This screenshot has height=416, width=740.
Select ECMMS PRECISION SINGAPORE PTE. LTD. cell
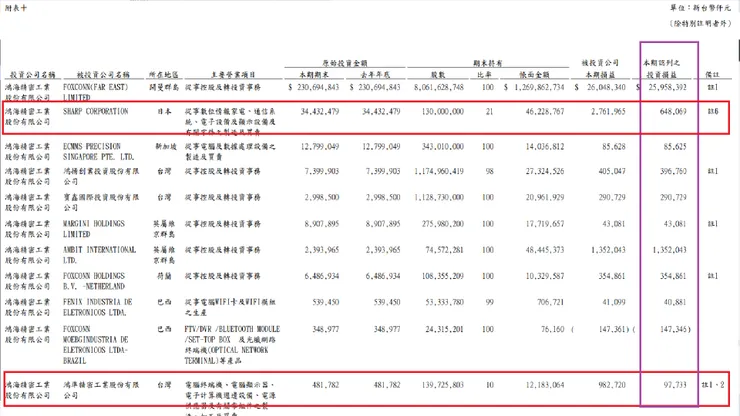coord(99,152)
